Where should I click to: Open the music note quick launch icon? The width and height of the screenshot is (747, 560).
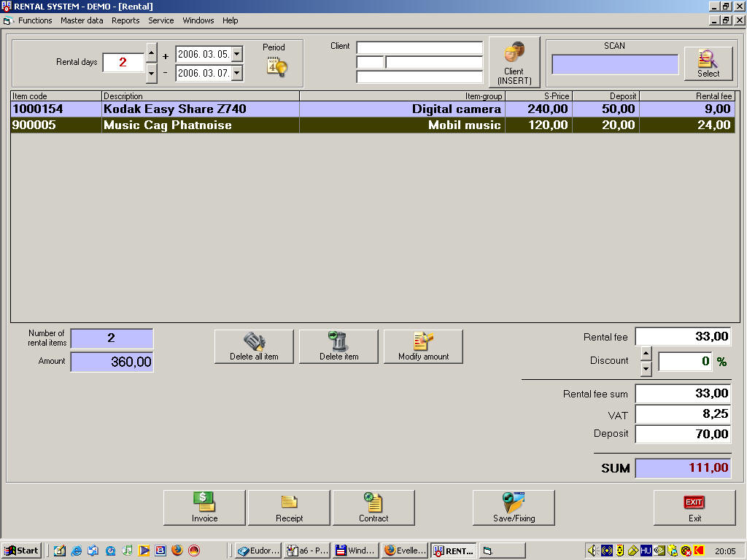tap(127, 551)
